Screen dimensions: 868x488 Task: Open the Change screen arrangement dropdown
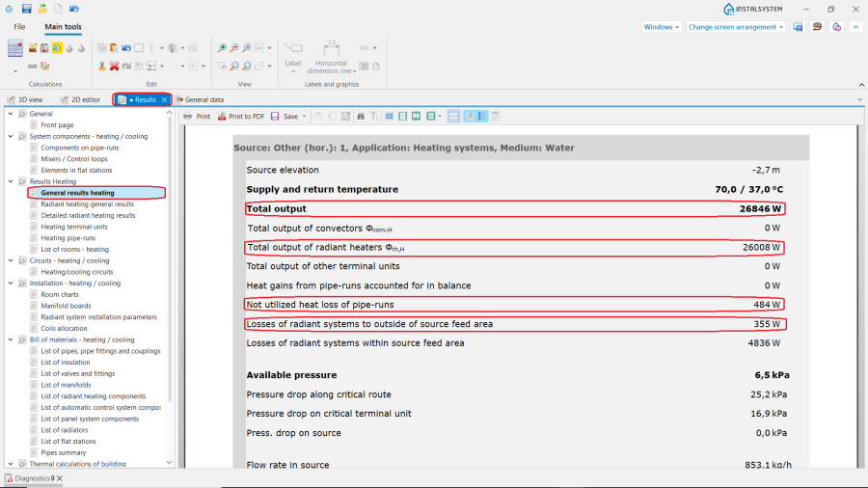(x=736, y=27)
